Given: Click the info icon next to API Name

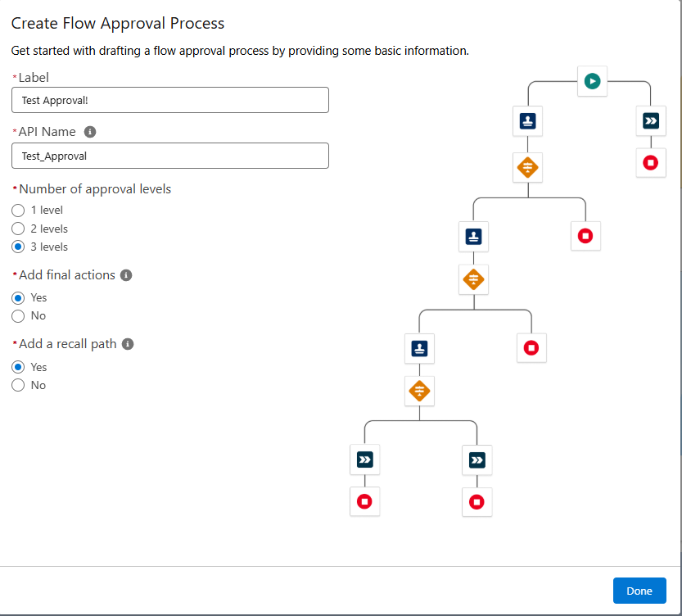Looking at the screenshot, I should click(90, 132).
